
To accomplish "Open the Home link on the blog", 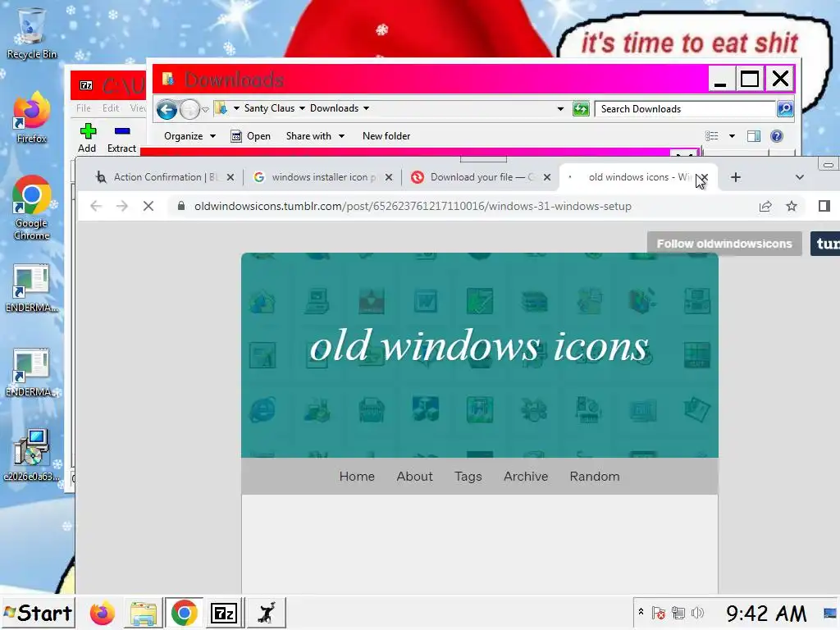I will tap(357, 477).
